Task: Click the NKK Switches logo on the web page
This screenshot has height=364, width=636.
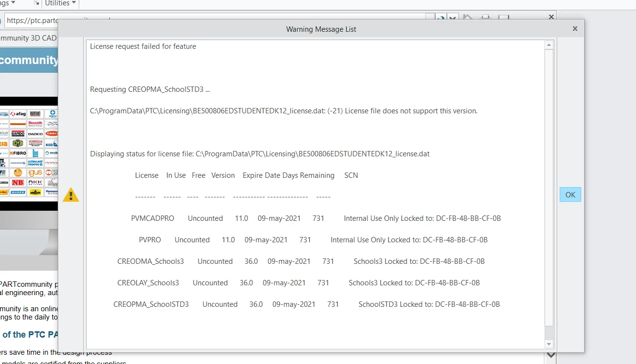Action: (x=35, y=182)
